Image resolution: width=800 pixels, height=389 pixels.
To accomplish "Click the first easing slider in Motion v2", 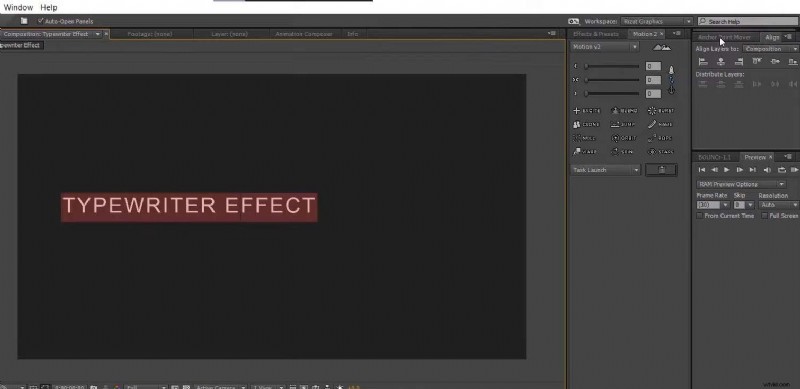I will pos(612,66).
